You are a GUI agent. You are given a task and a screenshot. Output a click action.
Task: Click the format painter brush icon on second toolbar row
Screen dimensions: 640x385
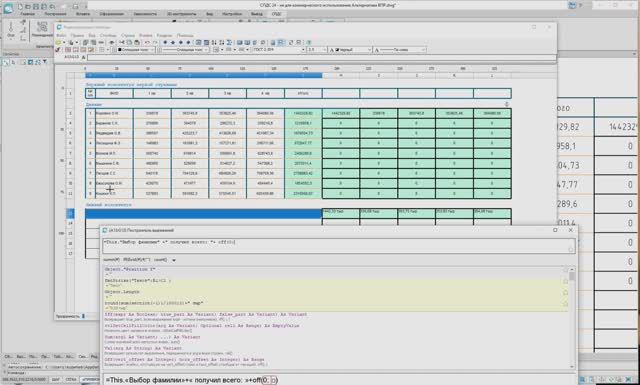58,50
